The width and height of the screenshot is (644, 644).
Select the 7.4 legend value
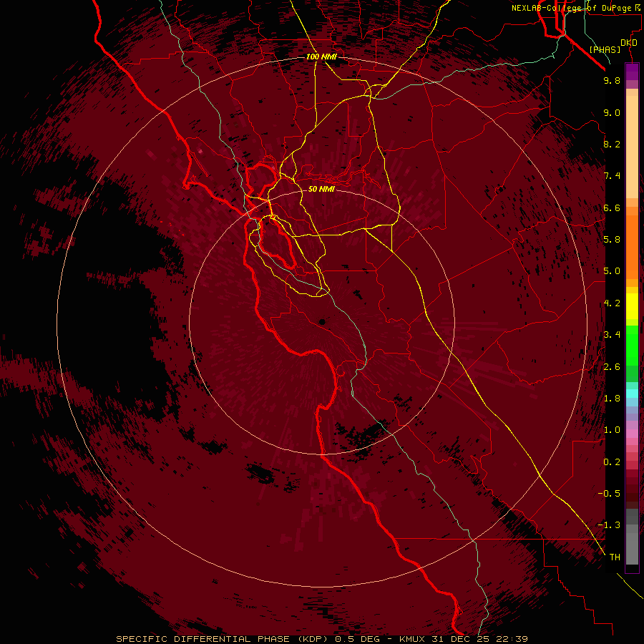point(612,176)
